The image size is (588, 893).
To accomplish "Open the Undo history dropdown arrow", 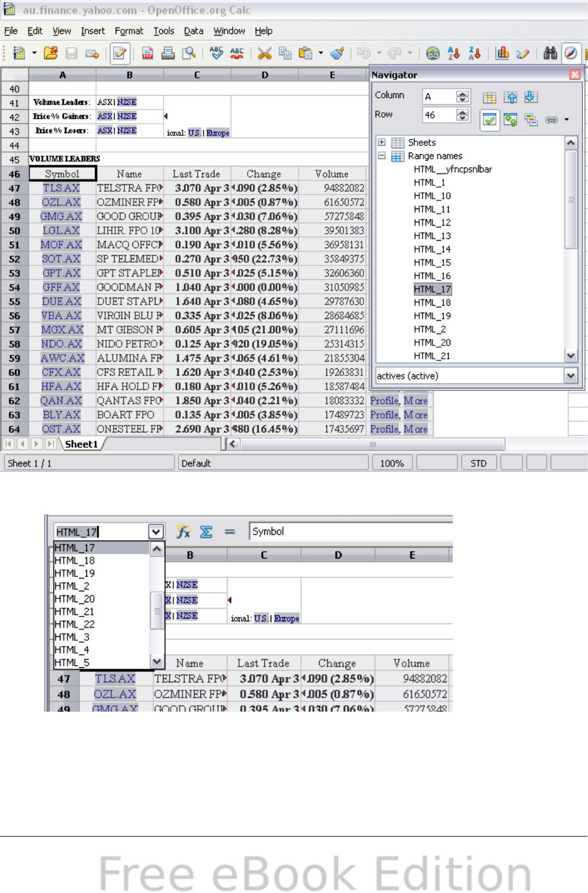I will tap(379, 53).
